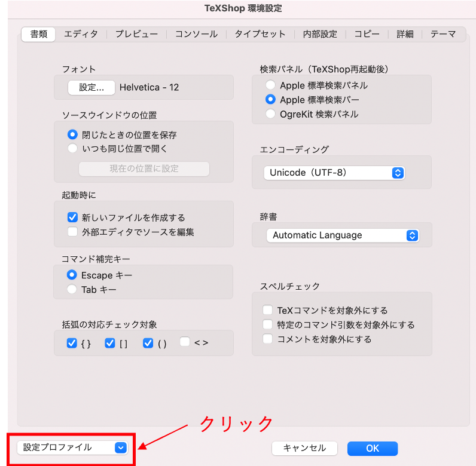Click the フォント section heading
The height and width of the screenshot is (466, 476).
point(79,69)
